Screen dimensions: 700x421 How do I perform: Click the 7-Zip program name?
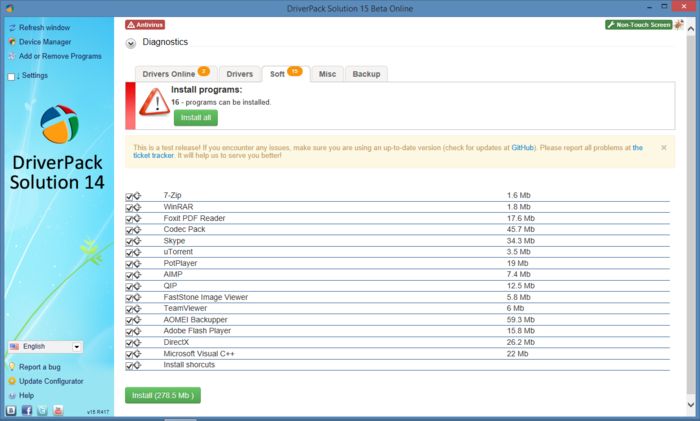pos(172,195)
